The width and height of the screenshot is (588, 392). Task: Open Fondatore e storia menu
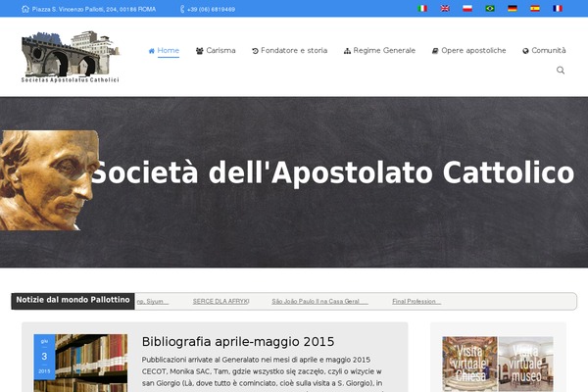click(x=289, y=51)
